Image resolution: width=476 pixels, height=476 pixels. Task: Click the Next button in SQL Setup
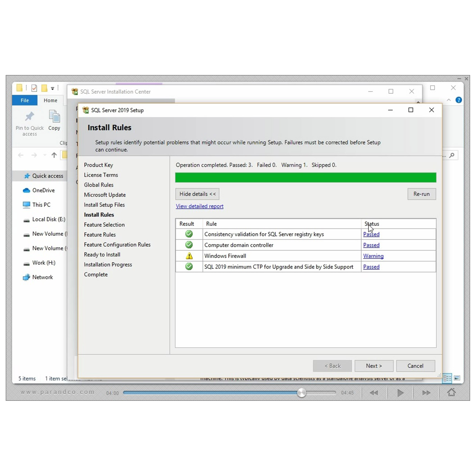pos(374,366)
